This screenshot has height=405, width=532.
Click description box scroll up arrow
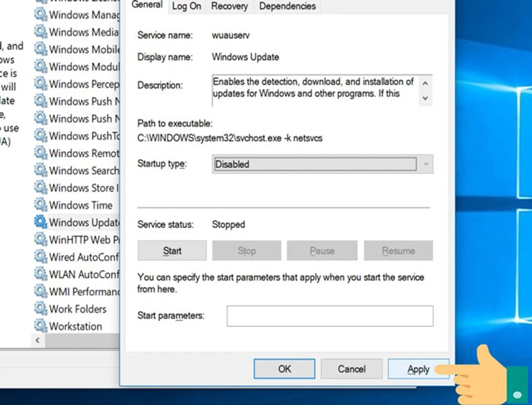pyautogui.click(x=426, y=83)
